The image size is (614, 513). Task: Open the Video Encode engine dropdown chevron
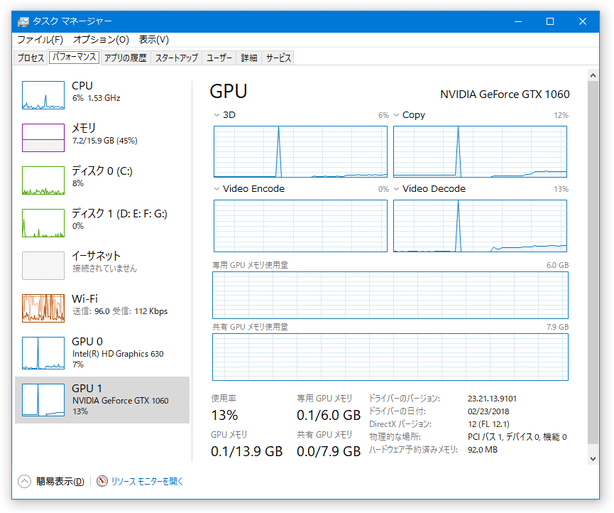[217, 189]
